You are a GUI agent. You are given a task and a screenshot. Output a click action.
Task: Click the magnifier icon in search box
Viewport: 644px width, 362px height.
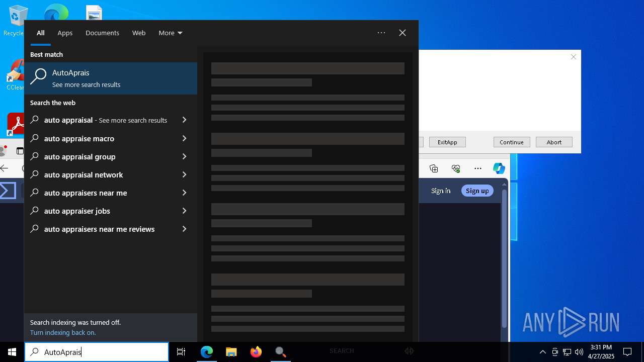(x=34, y=352)
